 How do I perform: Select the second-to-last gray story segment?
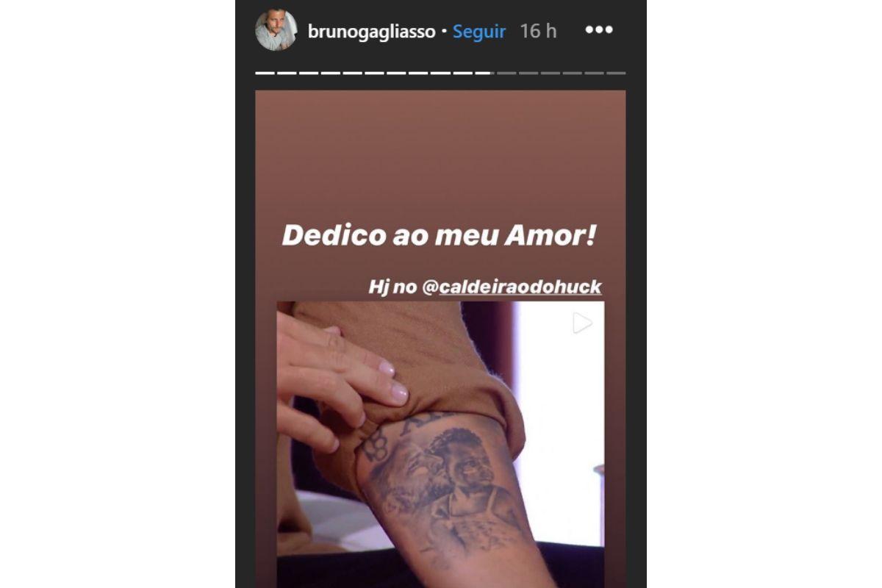pyautogui.click(x=594, y=73)
